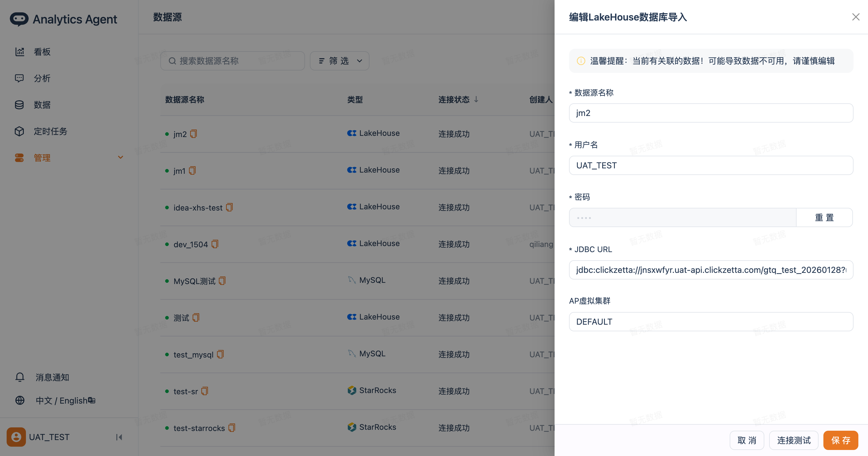Click 连接成功 status in test_mysql row
This screenshot has width=868, height=456.
click(x=454, y=354)
